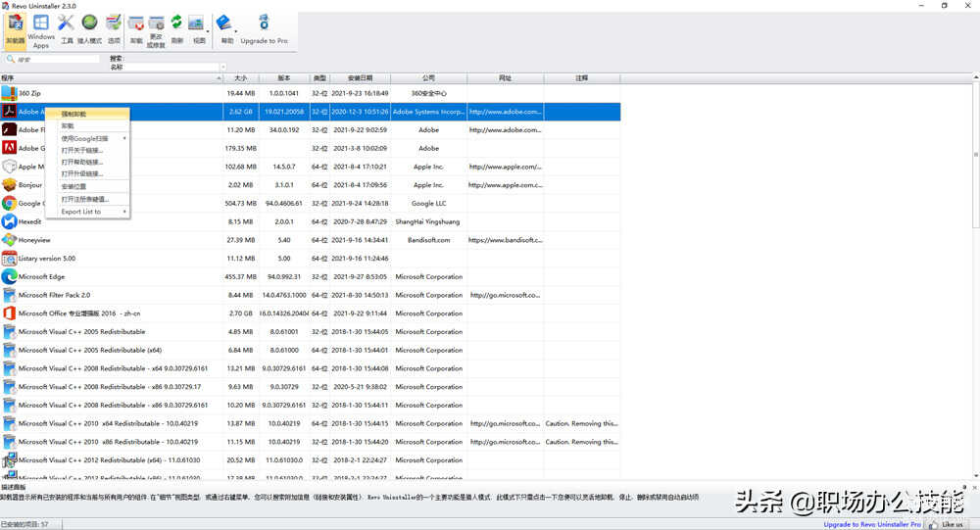Choose 强制卸载 in the context menu
This screenshot has height=530, width=980.
click(x=74, y=114)
